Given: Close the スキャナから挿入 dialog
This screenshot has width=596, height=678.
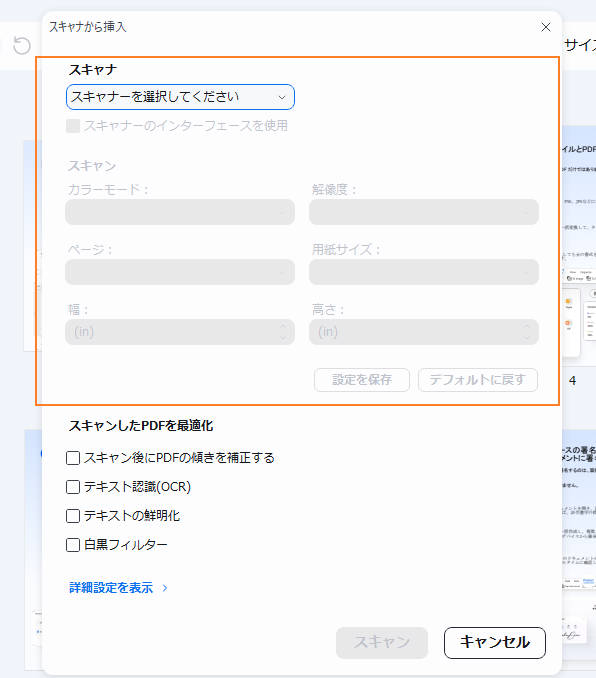Looking at the screenshot, I should pyautogui.click(x=546, y=27).
